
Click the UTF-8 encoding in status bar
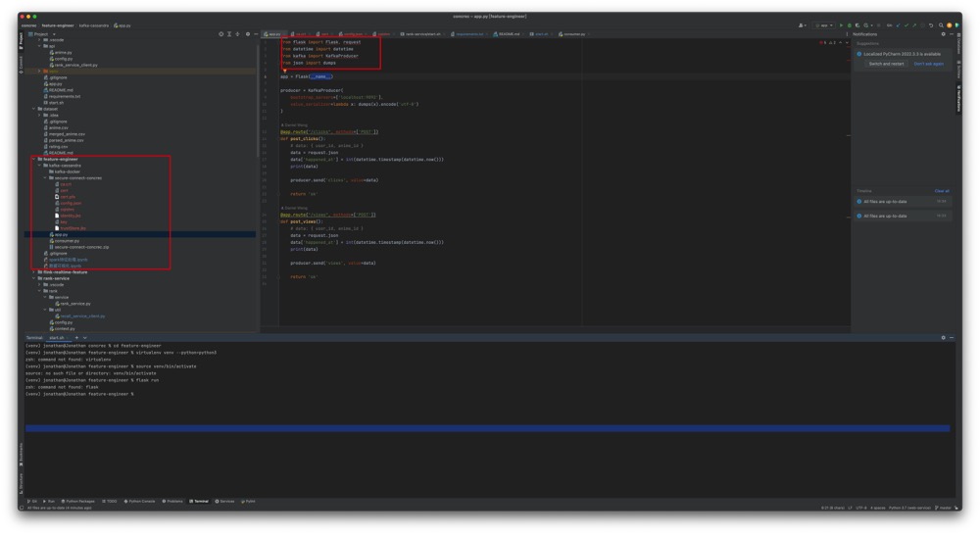(861, 508)
